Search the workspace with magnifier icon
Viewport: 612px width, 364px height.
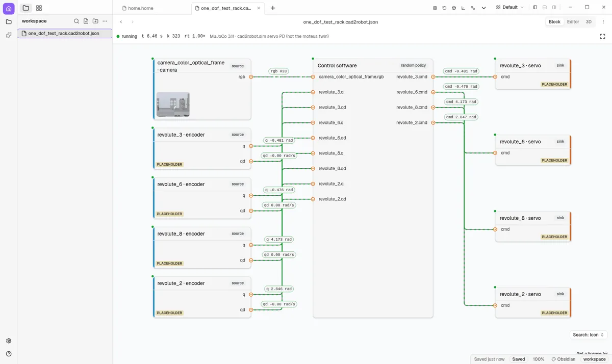click(76, 21)
